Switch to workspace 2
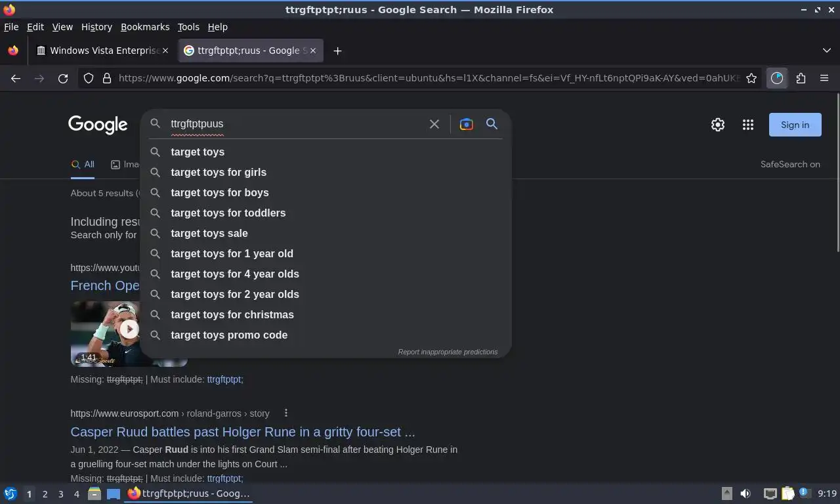 (x=45, y=493)
